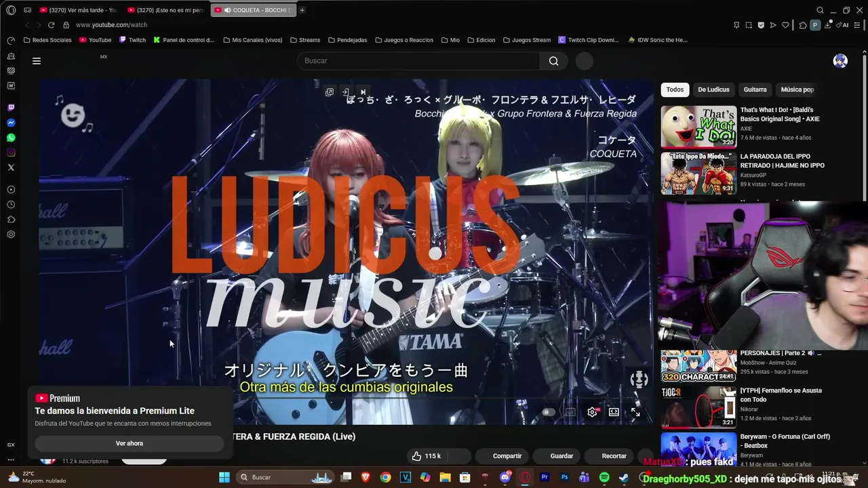Toggle the autoplay switch in player
Screen dimensions: 868x488
click(x=549, y=412)
